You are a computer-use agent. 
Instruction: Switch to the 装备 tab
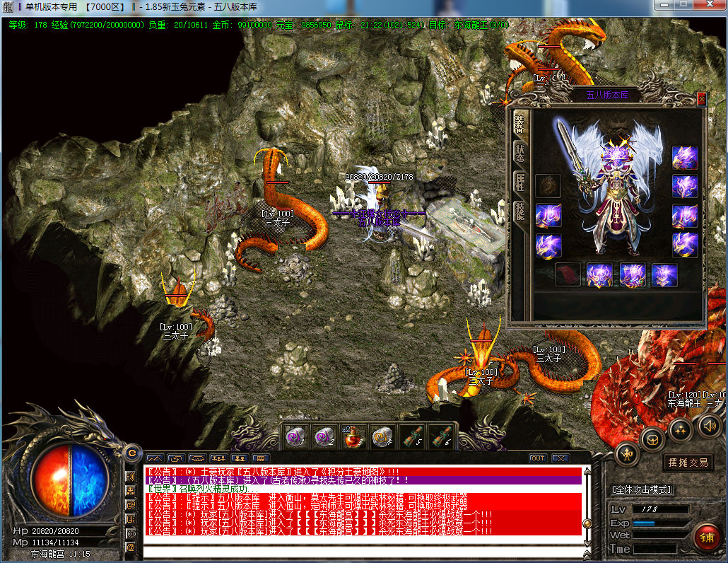click(x=519, y=124)
